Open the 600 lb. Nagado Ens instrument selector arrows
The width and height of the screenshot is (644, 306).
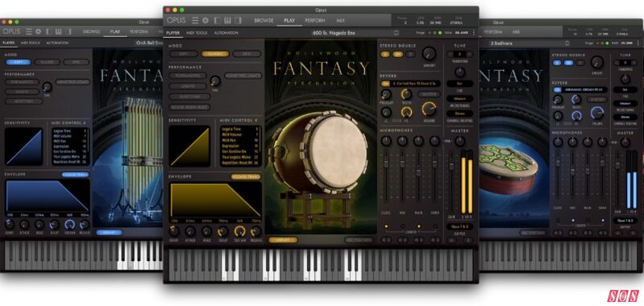point(397,33)
